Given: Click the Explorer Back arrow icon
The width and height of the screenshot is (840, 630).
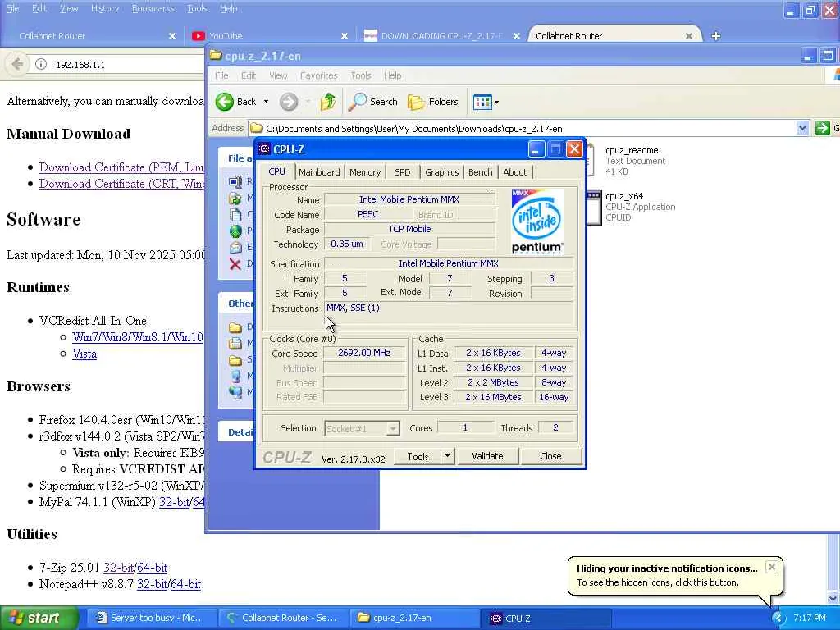Looking at the screenshot, I should click(225, 101).
